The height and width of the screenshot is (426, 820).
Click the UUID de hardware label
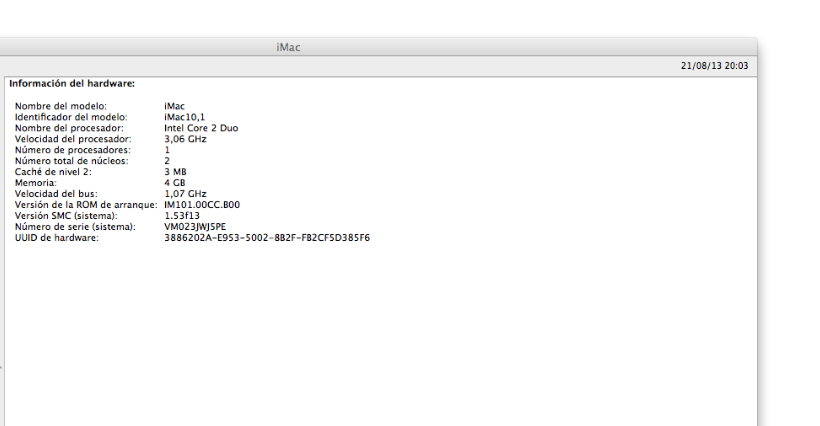tap(56, 238)
